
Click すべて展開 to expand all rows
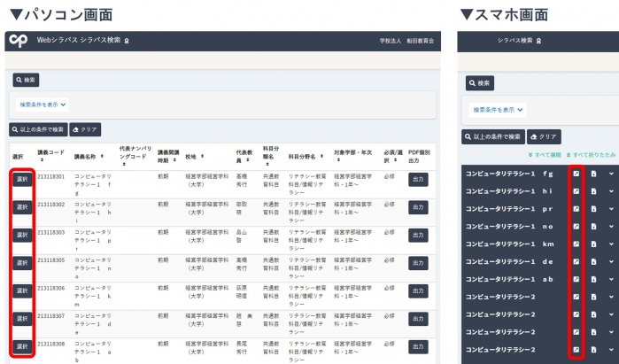[545, 154]
